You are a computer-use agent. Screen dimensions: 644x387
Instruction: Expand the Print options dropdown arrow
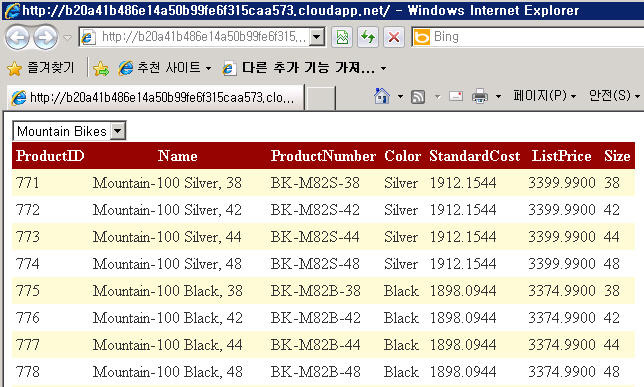[498, 97]
